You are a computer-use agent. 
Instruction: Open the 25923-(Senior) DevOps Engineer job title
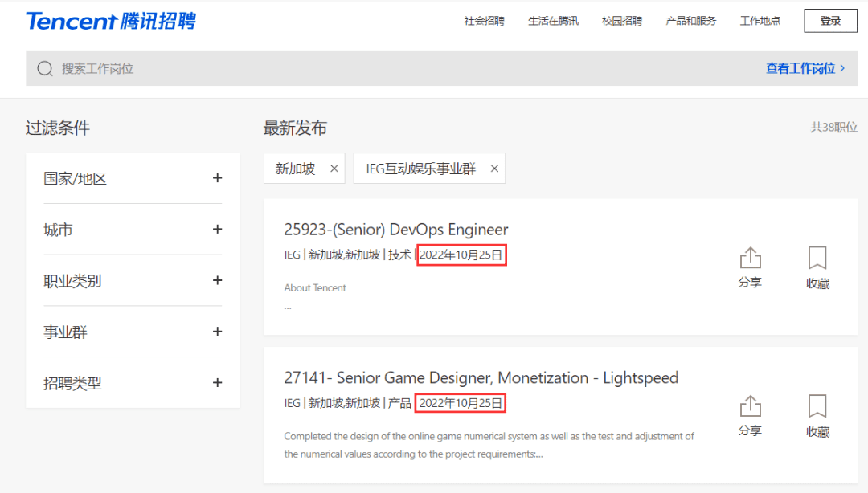point(396,230)
